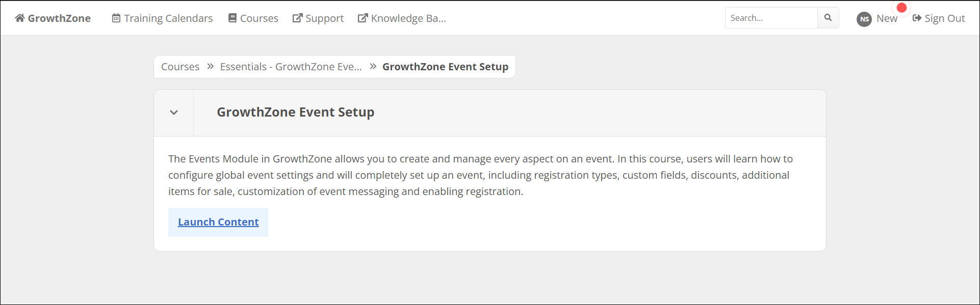Click the Sign Out arrow icon
980x305 pixels.
(917, 18)
